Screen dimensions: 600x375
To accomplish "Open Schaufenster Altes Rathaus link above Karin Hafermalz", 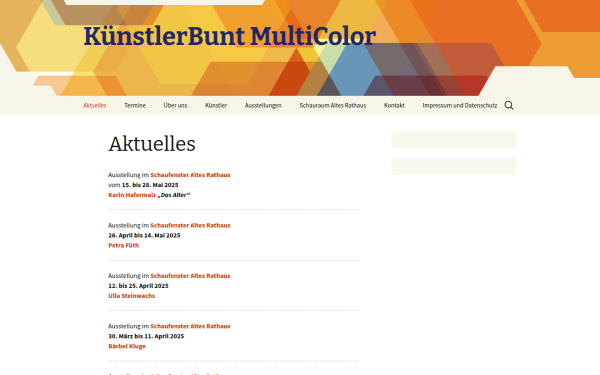I will (190, 175).
